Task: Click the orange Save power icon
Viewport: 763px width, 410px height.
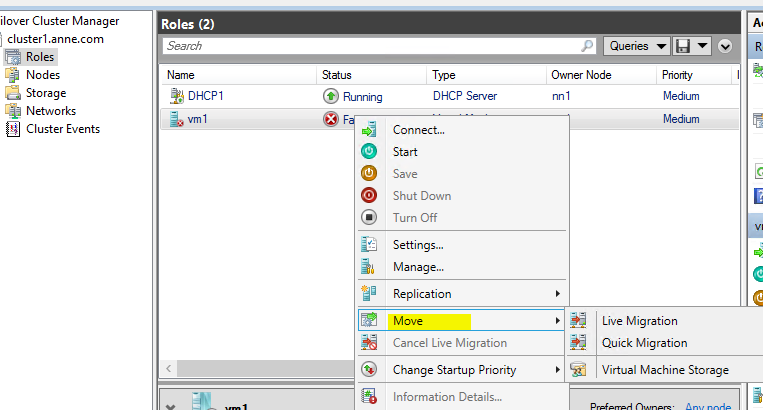Action: pos(369,174)
